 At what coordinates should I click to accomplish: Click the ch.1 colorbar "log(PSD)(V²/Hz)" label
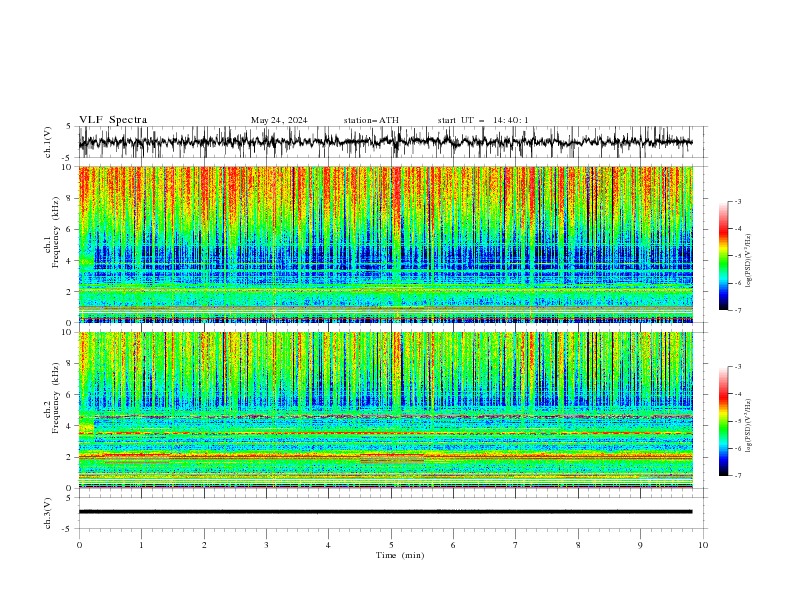[748, 261]
